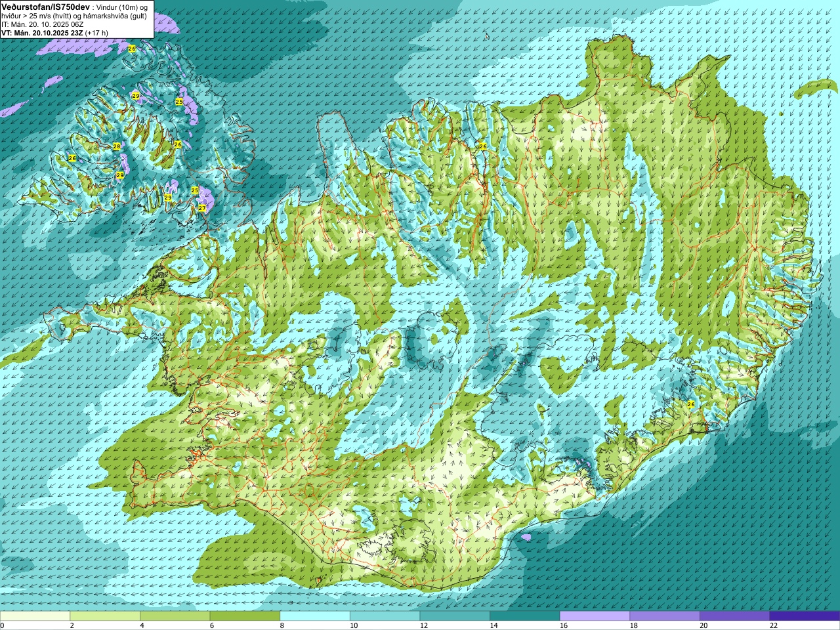Pick the light green 2–4 m/s legend swatch

[105, 616]
